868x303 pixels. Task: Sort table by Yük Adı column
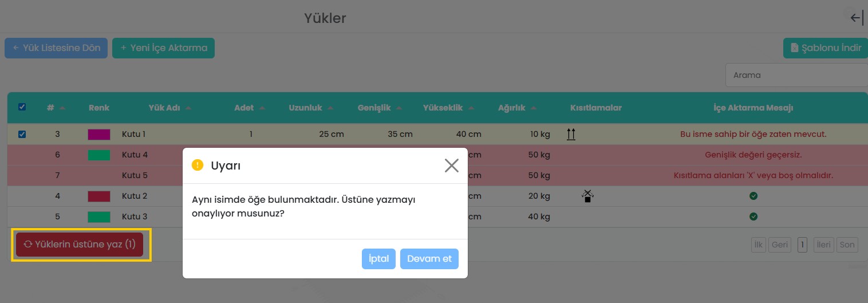click(169, 108)
